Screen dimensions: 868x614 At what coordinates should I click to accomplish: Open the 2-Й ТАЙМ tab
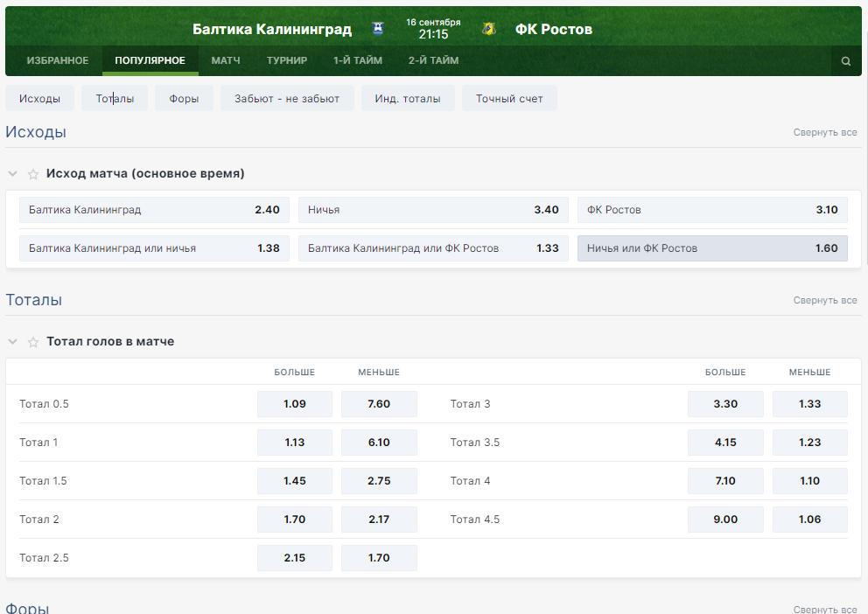(433, 60)
